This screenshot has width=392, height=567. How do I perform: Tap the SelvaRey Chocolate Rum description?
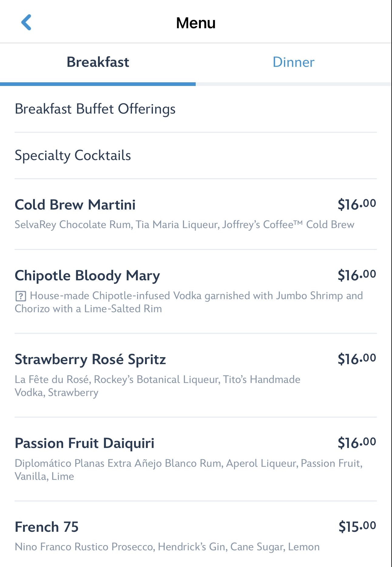[184, 225]
